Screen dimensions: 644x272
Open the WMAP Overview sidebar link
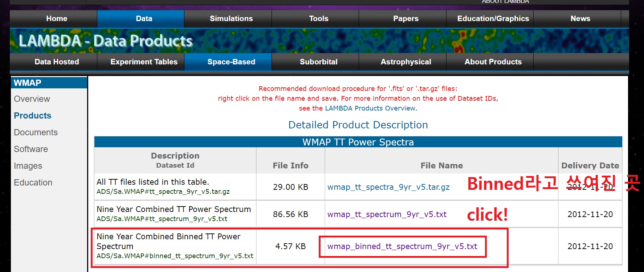point(32,99)
